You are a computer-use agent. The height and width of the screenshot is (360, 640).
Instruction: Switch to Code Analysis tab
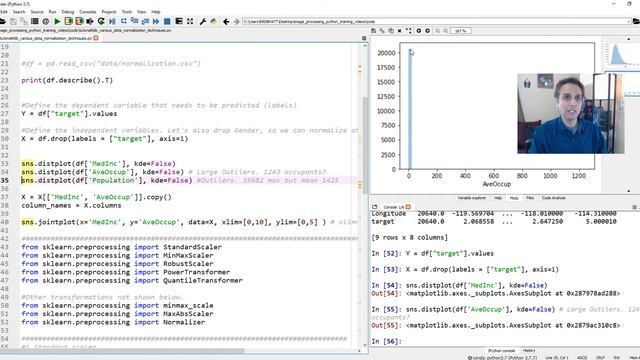(554, 198)
